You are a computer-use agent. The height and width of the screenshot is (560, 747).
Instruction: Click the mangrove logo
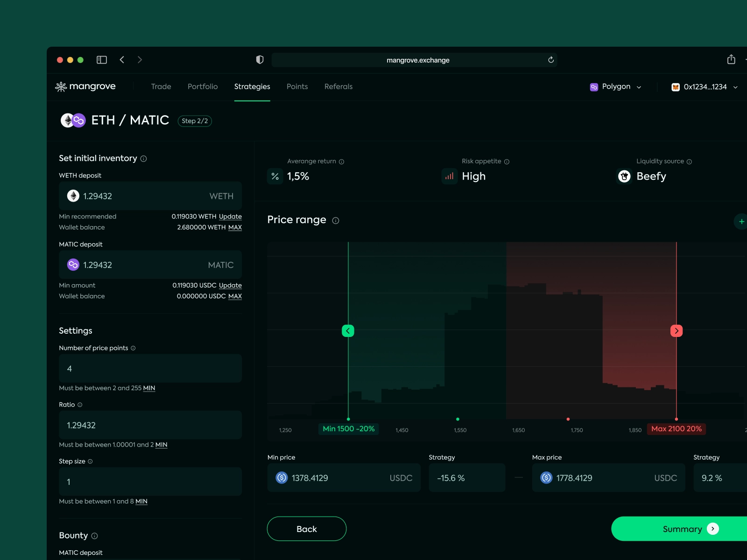(85, 86)
